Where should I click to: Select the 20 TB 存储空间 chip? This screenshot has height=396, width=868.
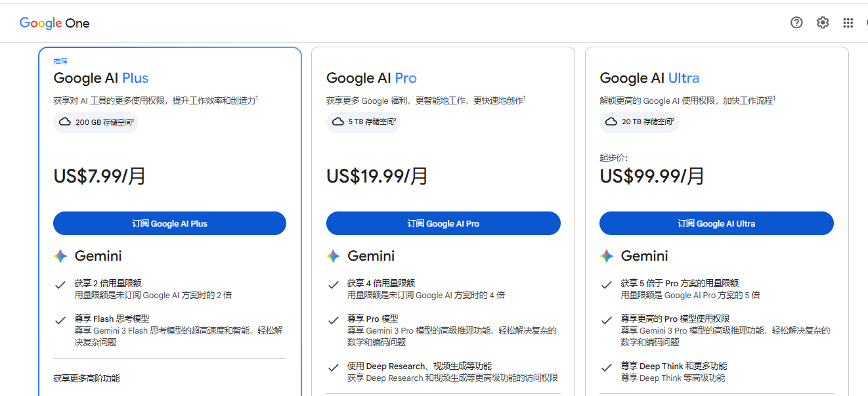pos(638,122)
